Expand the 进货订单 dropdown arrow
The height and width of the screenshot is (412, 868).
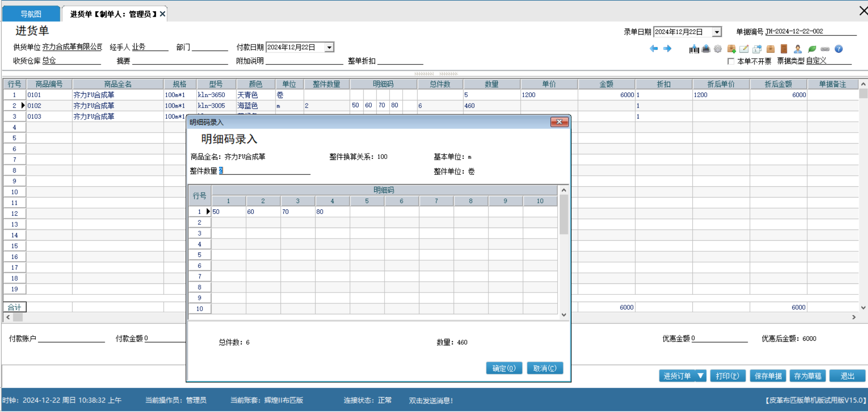700,376
